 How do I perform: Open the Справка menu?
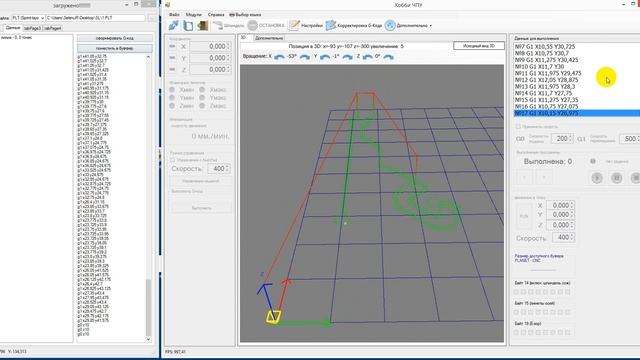pos(216,14)
